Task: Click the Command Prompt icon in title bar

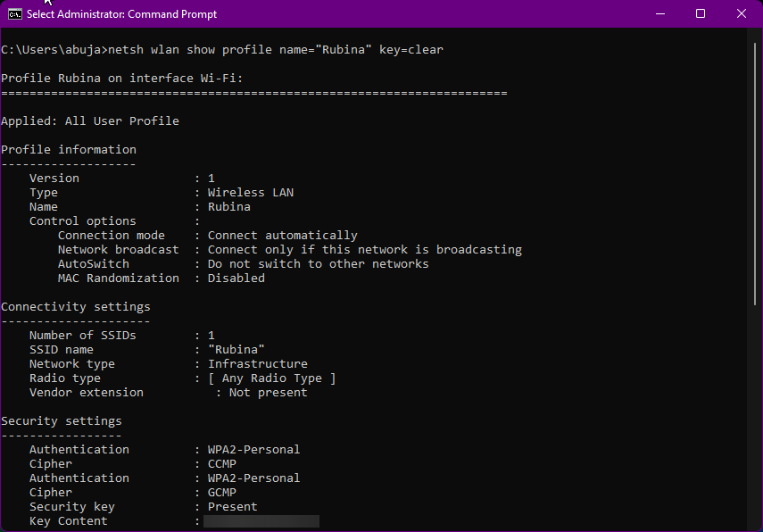Action: pyautogui.click(x=14, y=14)
